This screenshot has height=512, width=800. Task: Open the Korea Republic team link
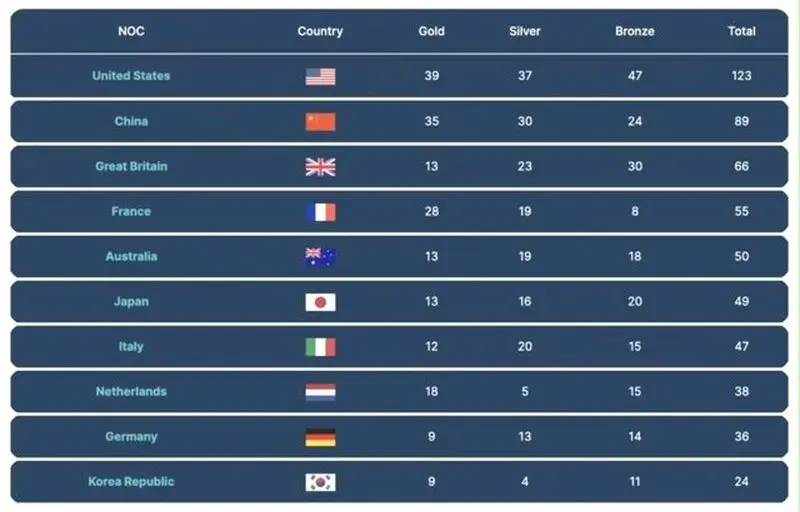(131, 481)
